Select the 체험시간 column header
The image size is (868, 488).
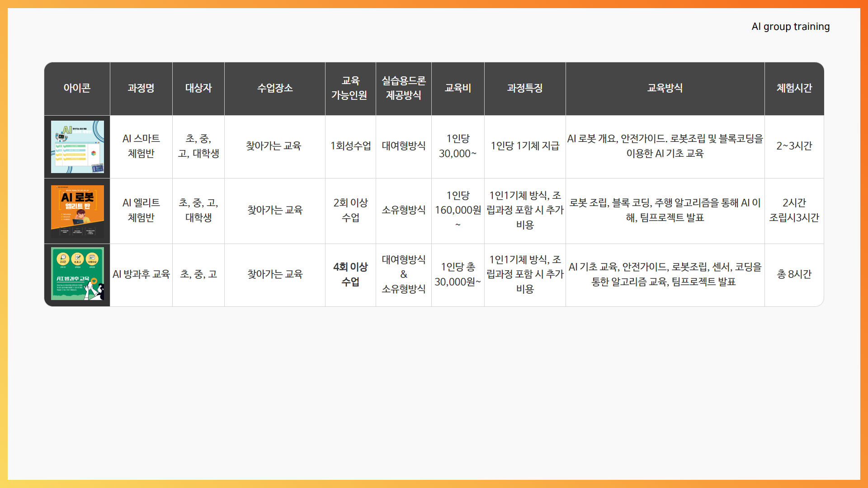pyautogui.click(x=794, y=89)
